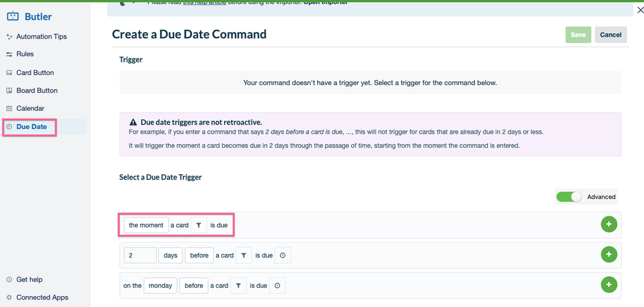Open the Rules section

tap(25, 54)
